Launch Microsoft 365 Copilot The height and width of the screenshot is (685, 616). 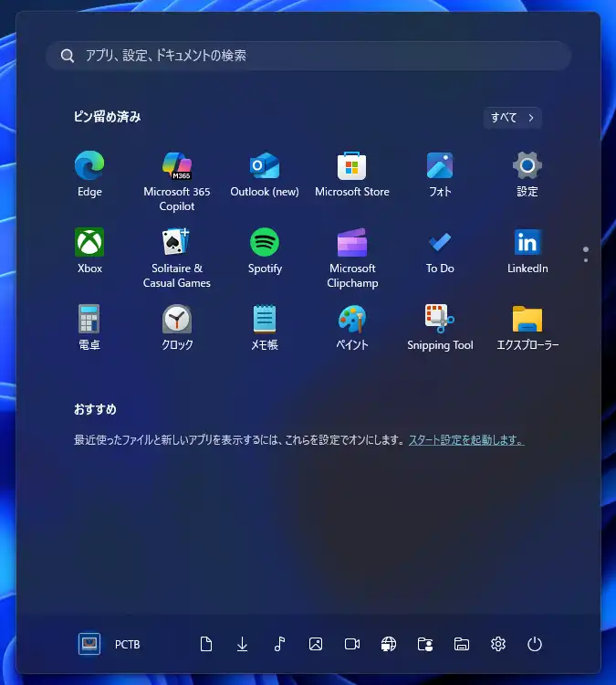click(x=177, y=181)
